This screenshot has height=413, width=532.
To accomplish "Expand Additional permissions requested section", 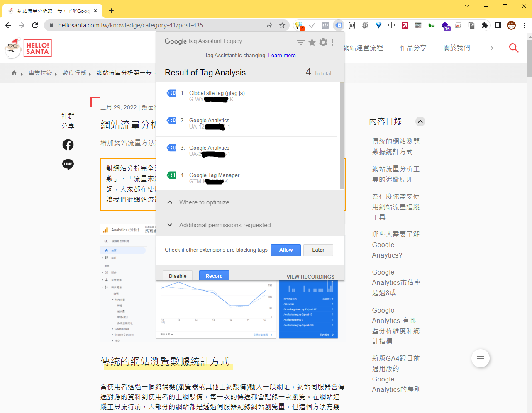I will 169,225.
